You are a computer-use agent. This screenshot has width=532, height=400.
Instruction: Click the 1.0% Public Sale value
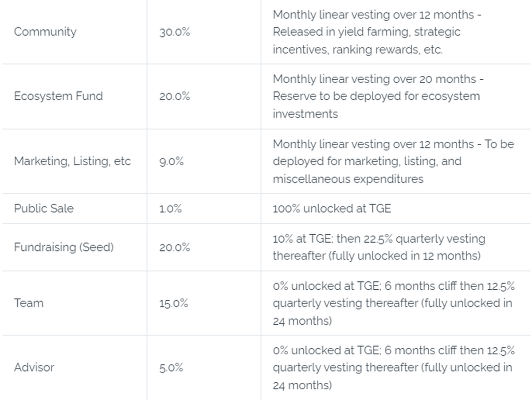tap(171, 209)
